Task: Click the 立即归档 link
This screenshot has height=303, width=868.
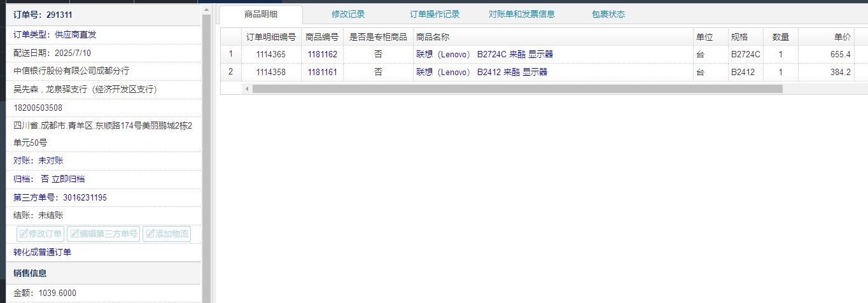Action: (68, 179)
